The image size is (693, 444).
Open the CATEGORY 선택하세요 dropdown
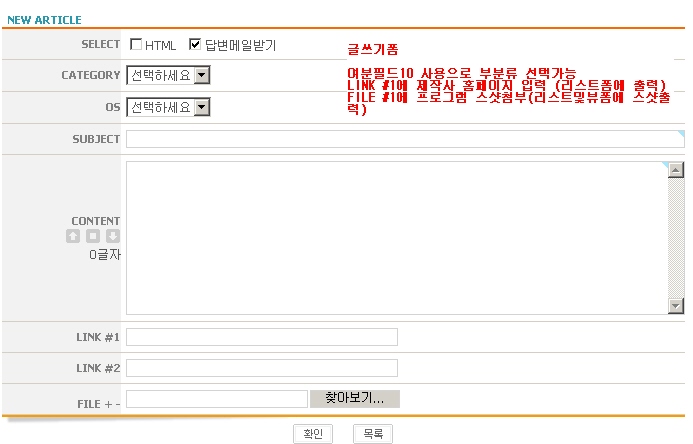click(168, 75)
